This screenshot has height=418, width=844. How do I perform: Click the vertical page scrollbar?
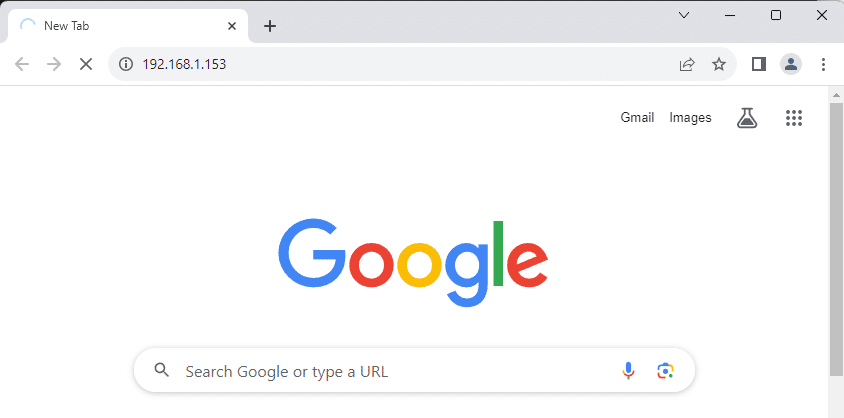(836, 230)
